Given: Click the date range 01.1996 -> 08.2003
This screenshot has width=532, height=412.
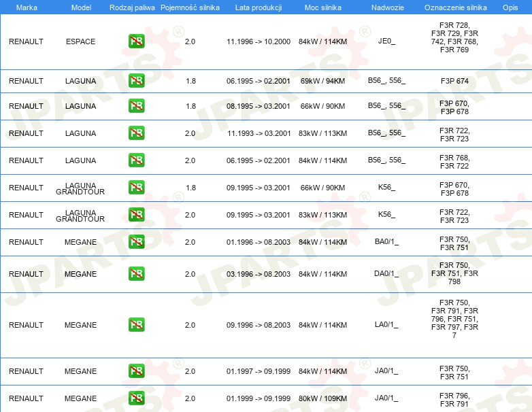Looking at the screenshot, I should 259,242.
